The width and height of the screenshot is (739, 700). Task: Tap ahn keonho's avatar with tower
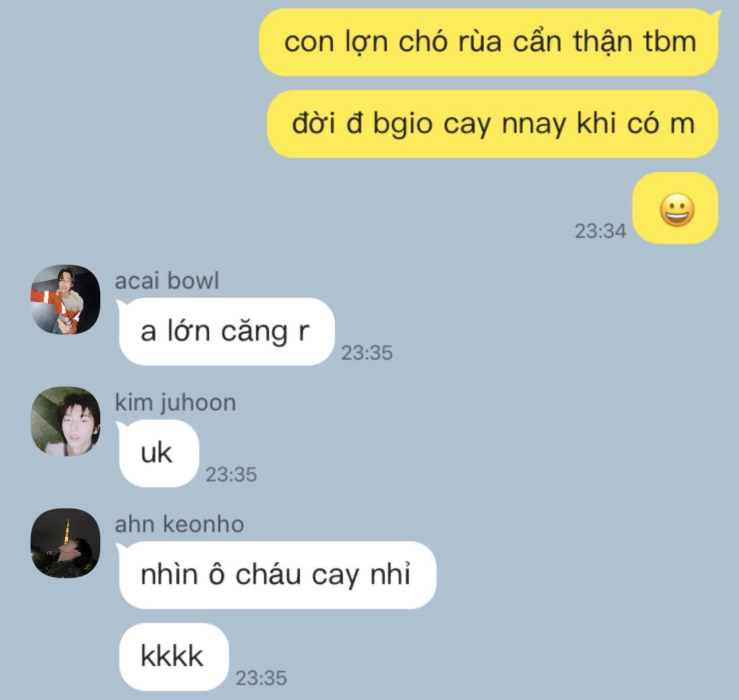pos(65,543)
